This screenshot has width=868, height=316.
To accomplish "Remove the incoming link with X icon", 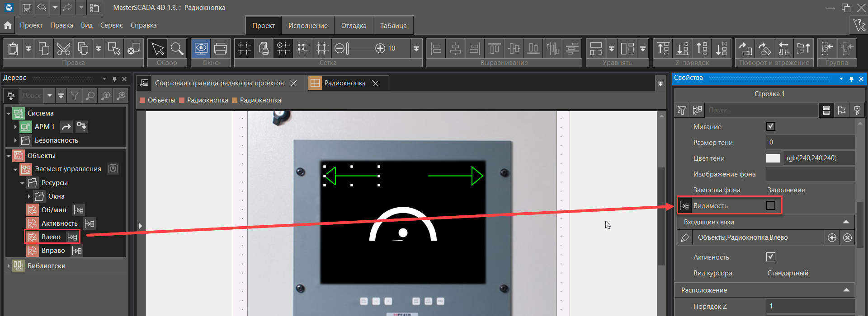I will coord(847,238).
